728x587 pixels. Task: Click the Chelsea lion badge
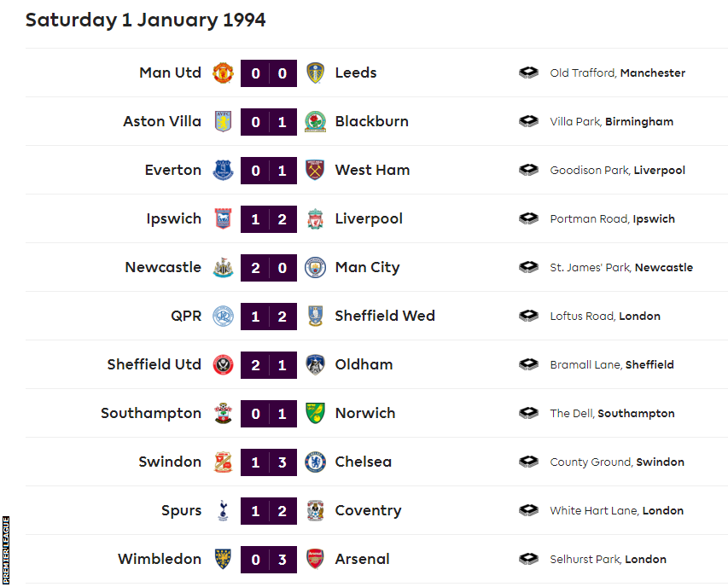(x=315, y=462)
